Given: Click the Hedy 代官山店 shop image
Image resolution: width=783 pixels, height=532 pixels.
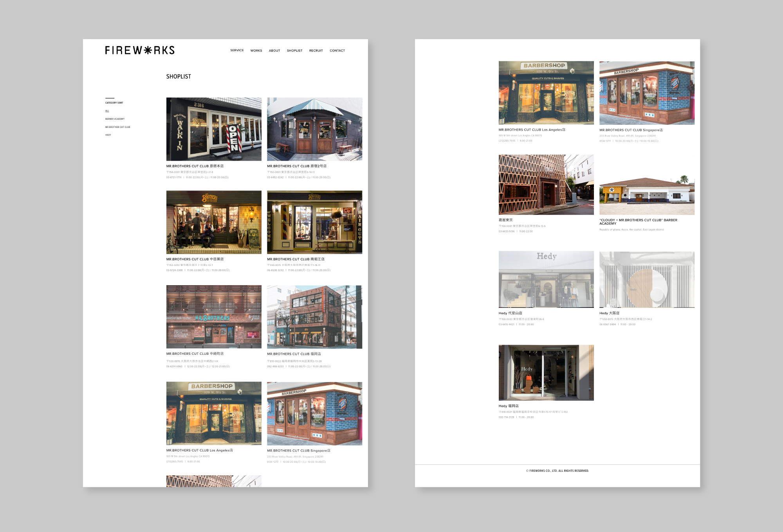Looking at the screenshot, I should 546,279.
